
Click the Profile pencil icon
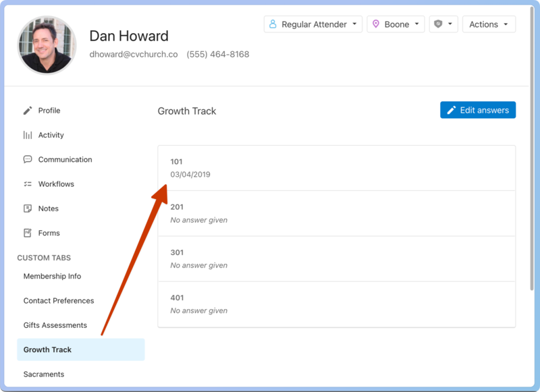click(28, 111)
